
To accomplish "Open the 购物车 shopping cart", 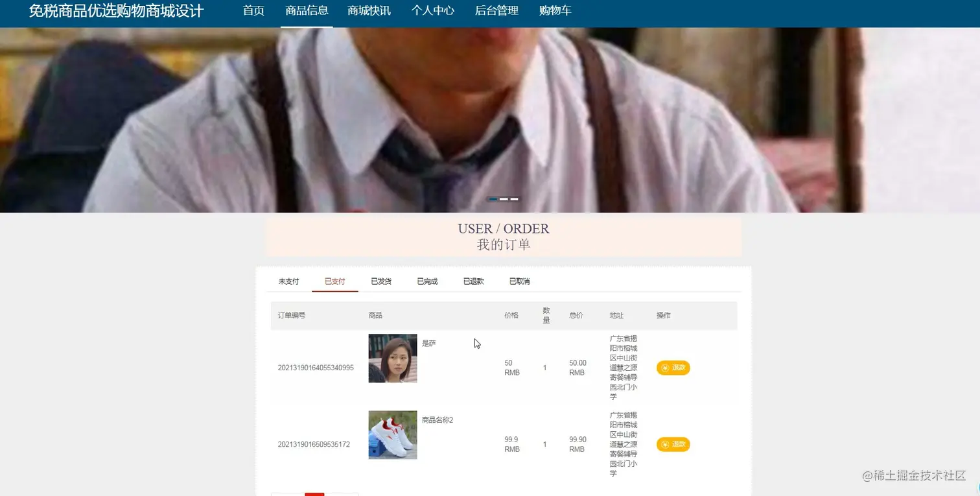I will click(555, 10).
